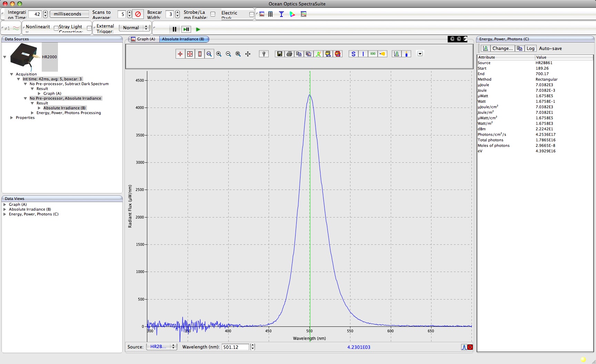The width and height of the screenshot is (596, 364).
Task: Click the Wavelength (nm) input field
Action: 235,347
